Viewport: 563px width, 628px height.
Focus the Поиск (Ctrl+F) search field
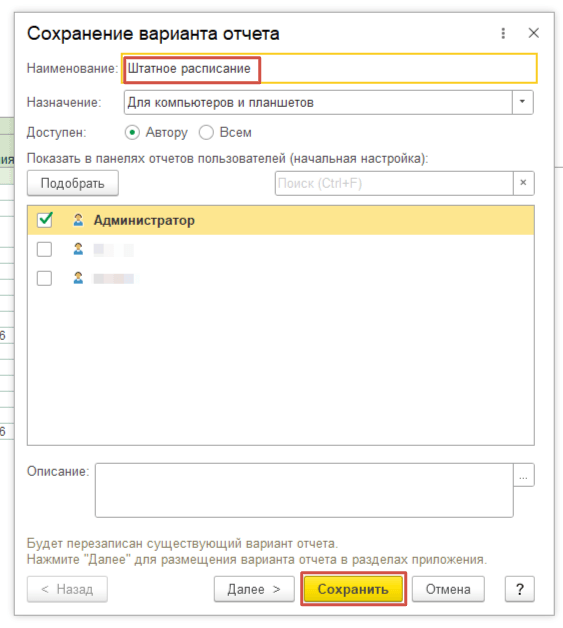(394, 183)
